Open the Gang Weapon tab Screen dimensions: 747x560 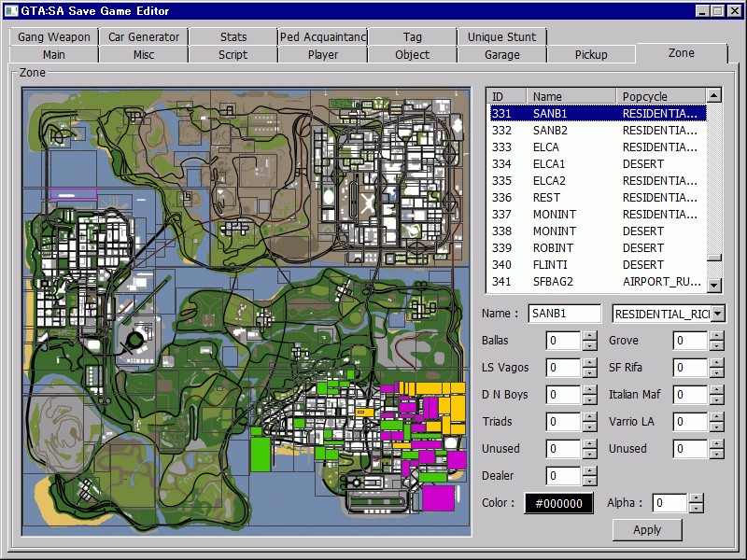click(54, 36)
